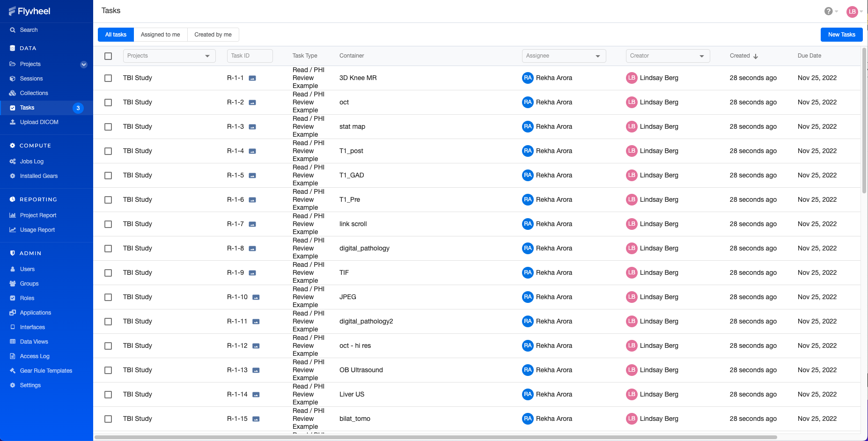
Task: Switch to the Assigned to me tab
Action: 160,34
